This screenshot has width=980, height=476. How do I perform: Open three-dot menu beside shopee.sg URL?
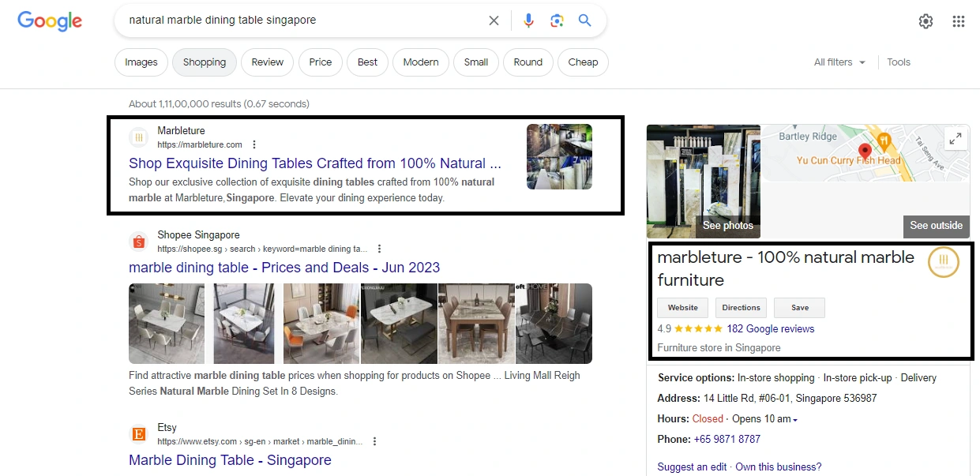[380, 249]
